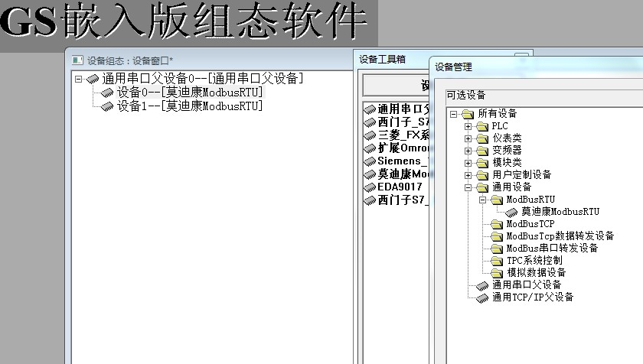Image resolution: width=643 pixels, height=364 pixels.
Task: Expand the 仪表类 folder node
Action: (x=468, y=139)
